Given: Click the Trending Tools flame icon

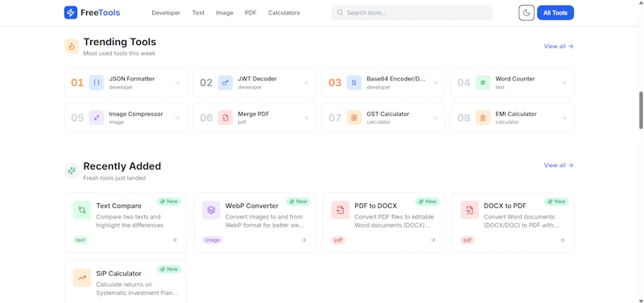Looking at the screenshot, I should (72, 47).
